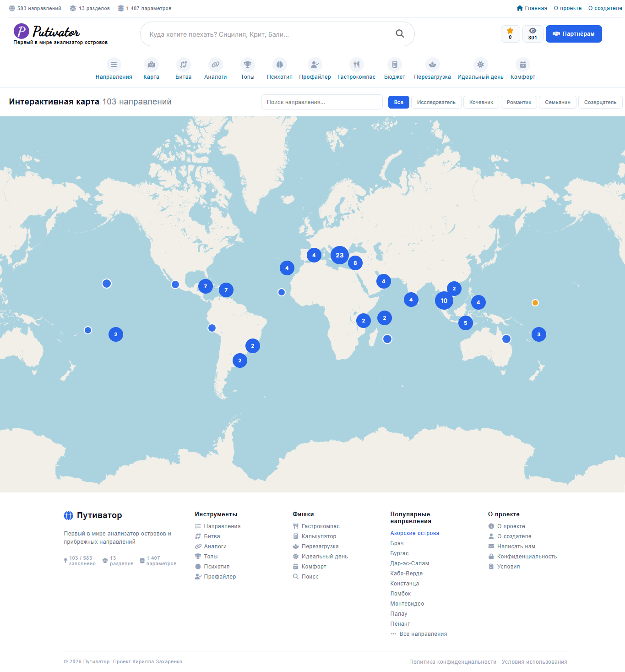Viewport: 625px width, 672px height.
Task: Focus the Поиск направления input
Action: click(x=322, y=102)
